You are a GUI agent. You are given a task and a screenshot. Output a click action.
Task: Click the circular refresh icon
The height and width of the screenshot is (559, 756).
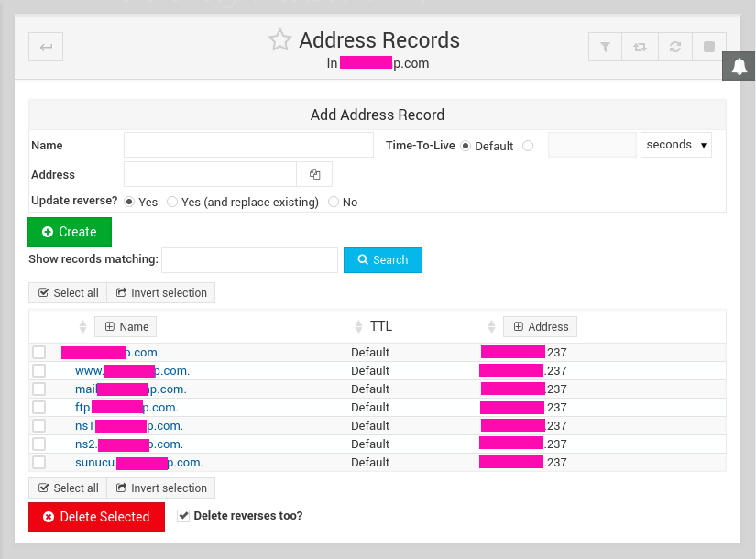[674, 47]
